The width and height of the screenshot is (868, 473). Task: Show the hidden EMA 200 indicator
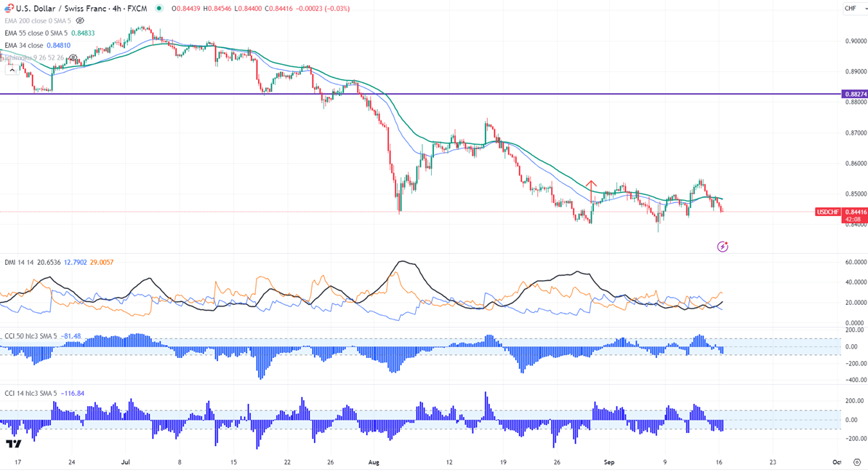[x=80, y=21]
